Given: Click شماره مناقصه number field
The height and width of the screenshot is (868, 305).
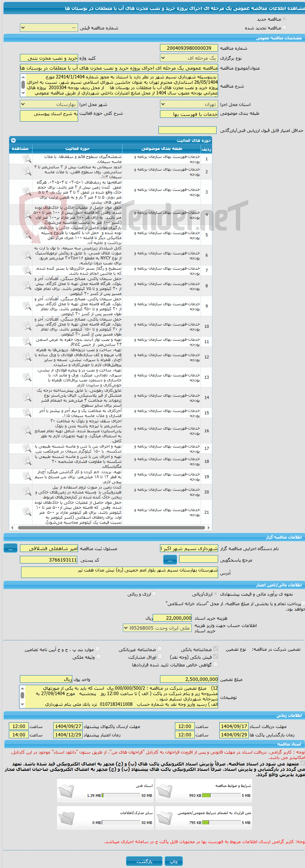Looking at the screenshot, I should (189, 48).
